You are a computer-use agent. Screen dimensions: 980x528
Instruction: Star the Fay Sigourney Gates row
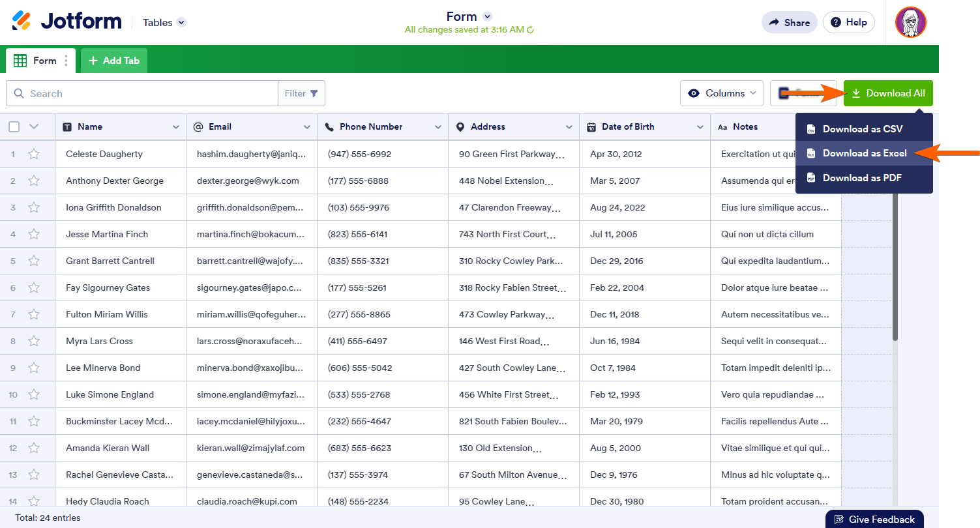34,287
